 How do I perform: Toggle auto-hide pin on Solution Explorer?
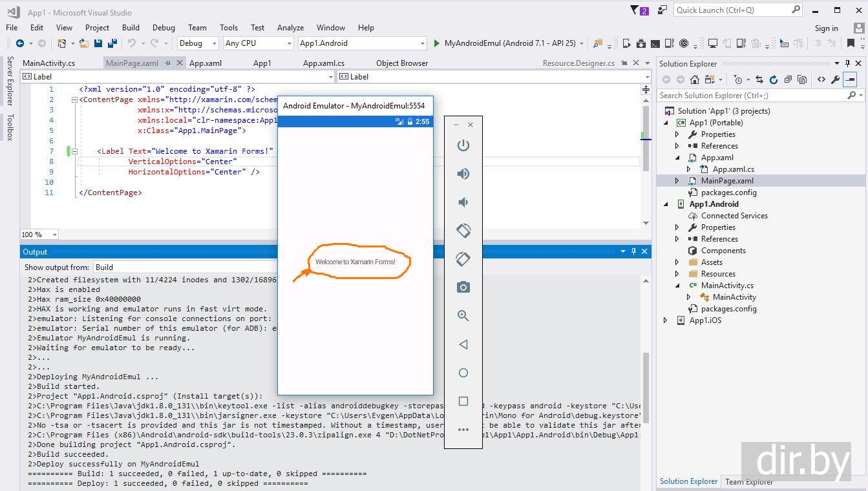(x=847, y=63)
